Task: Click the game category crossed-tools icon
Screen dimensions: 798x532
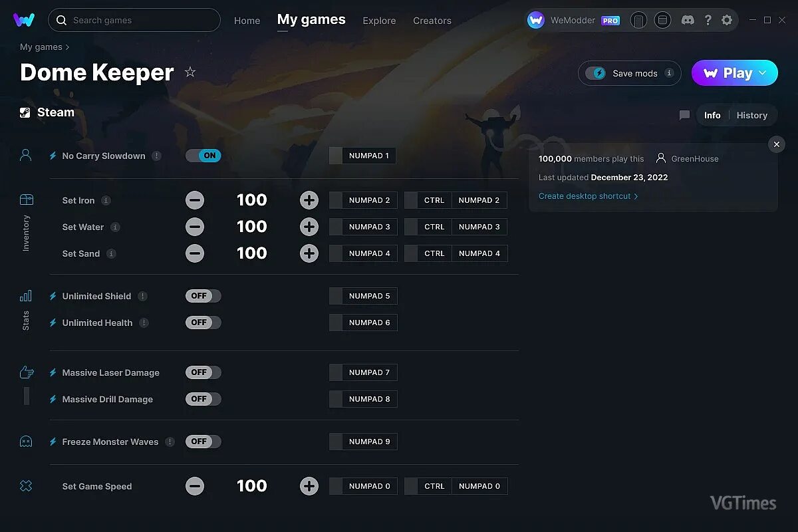Action: 26,486
